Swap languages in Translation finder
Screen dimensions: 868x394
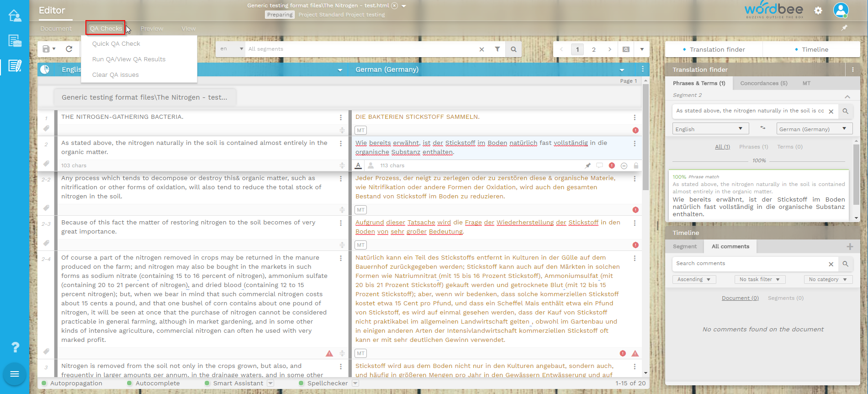pyautogui.click(x=762, y=128)
